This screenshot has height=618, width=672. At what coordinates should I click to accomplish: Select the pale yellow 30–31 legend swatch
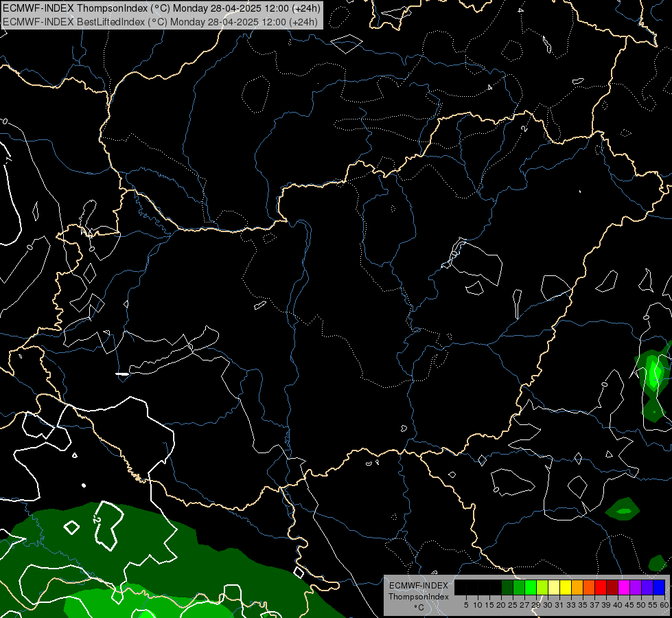pyautogui.click(x=554, y=587)
